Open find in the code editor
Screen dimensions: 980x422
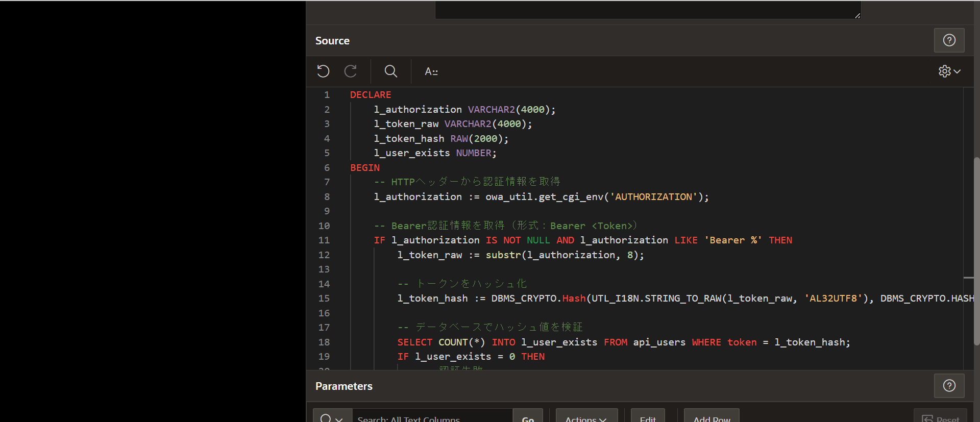pos(391,71)
